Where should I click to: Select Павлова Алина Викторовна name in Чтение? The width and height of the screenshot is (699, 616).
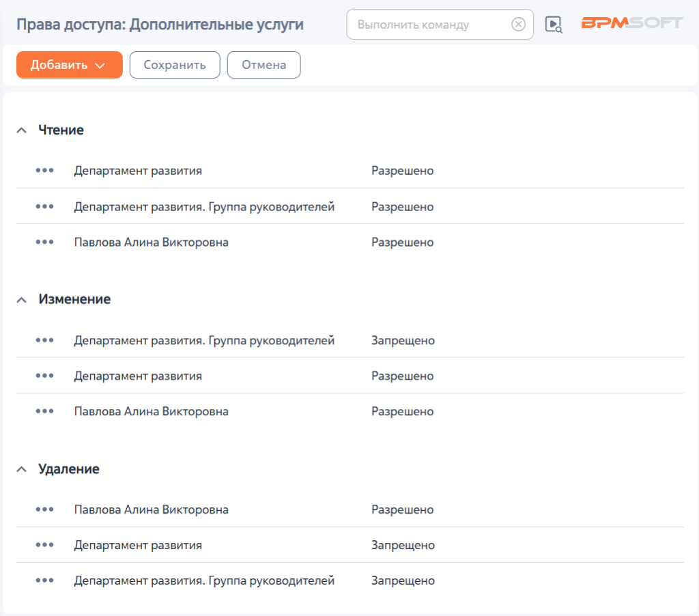pyautogui.click(x=151, y=242)
